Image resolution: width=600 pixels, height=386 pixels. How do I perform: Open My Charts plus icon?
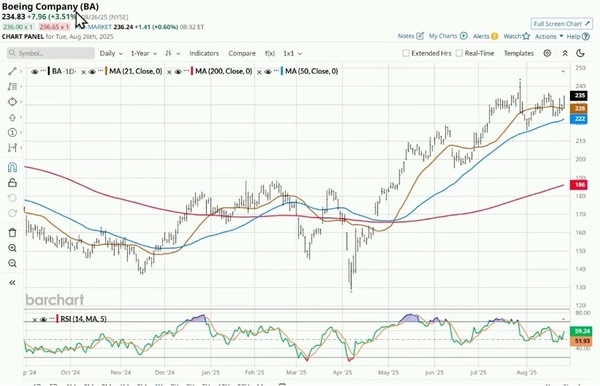(x=463, y=36)
